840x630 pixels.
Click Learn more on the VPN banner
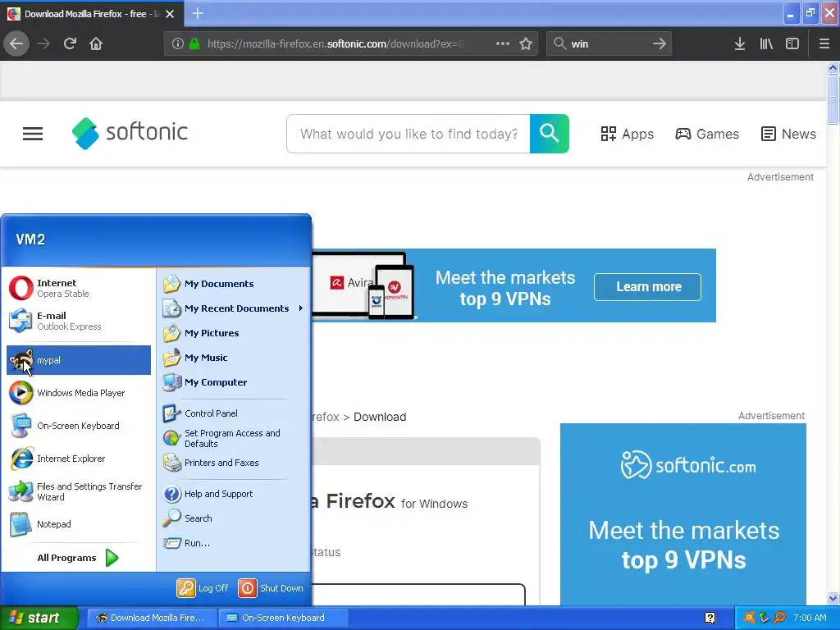[647, 286]
